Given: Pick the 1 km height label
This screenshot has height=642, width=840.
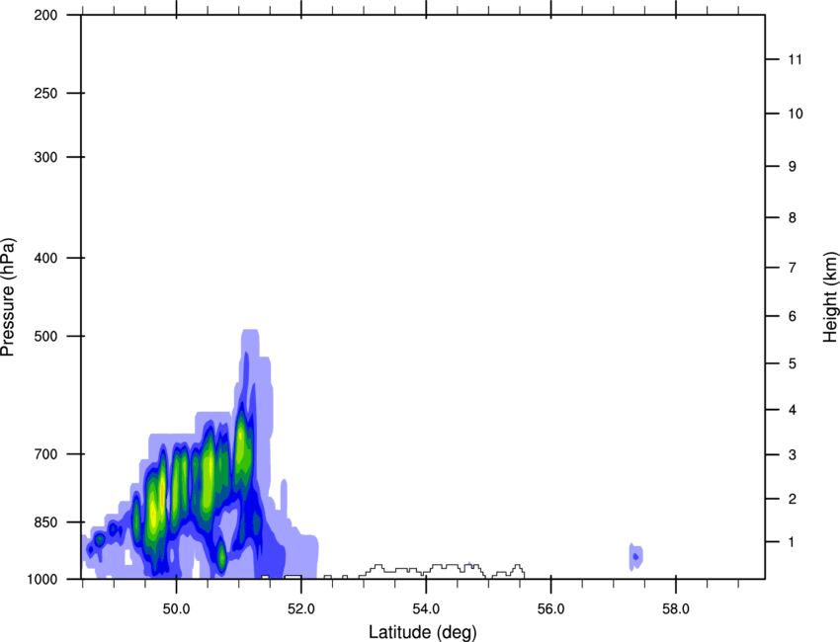Looking at the screenshot, I should [x=792, y=542].
